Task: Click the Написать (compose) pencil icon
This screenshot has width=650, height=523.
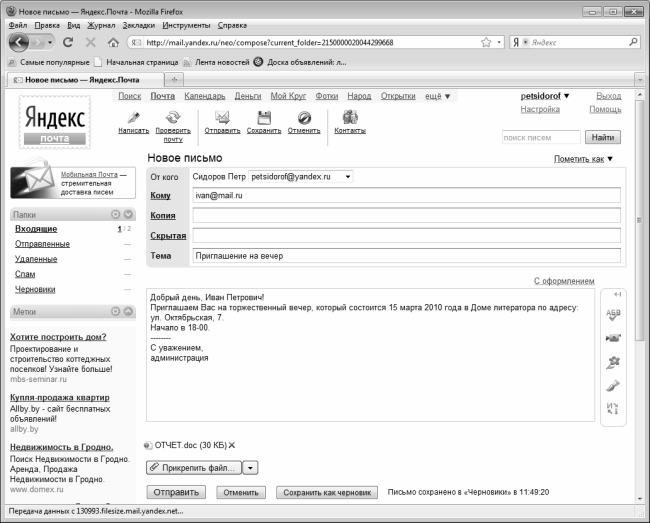Action: [133, 117]
